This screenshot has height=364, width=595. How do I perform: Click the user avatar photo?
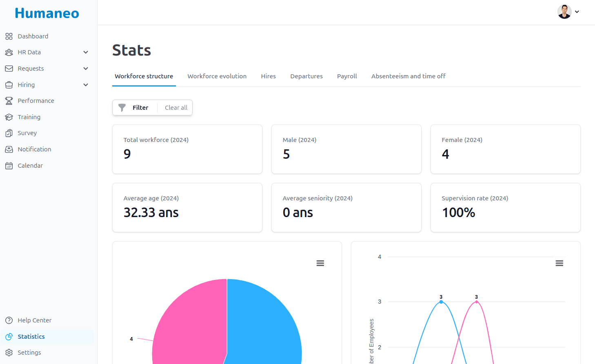[x=564, y=12]
